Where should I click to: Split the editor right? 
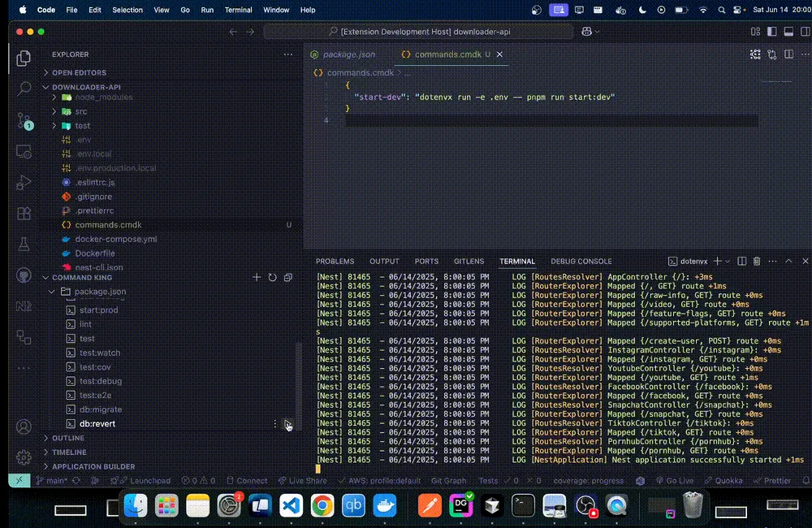(788, 54)
